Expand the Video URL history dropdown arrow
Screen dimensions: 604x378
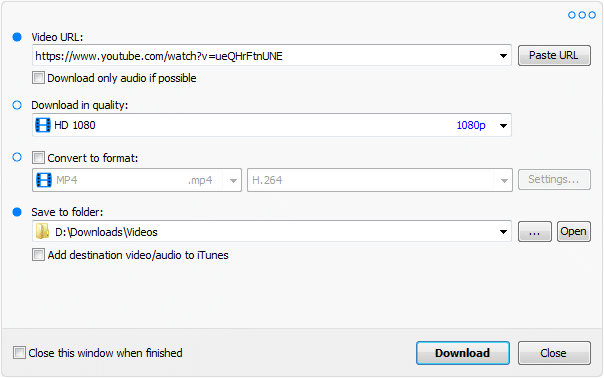pos(503,56)
